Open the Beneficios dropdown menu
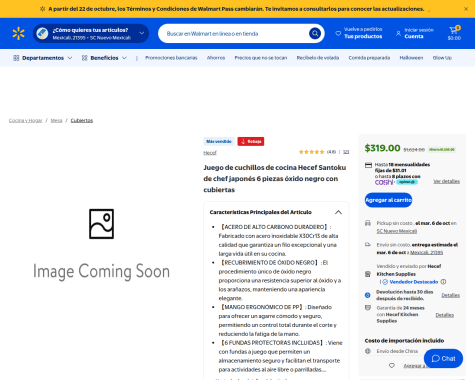 (x=104, y=58)
